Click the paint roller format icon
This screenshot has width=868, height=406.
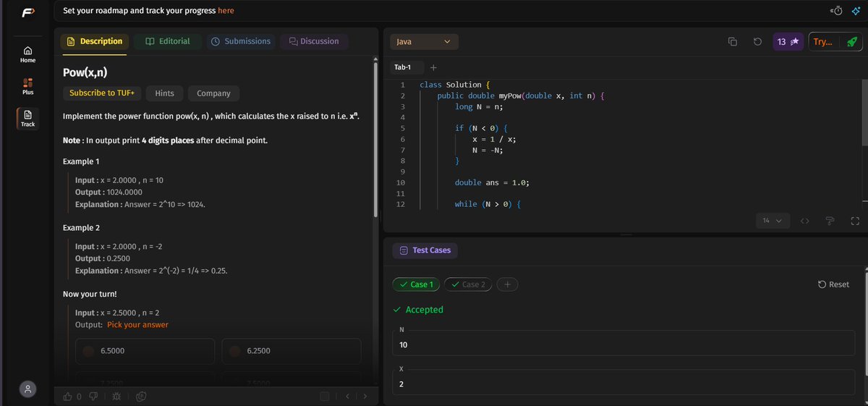[x=830, y=221]
